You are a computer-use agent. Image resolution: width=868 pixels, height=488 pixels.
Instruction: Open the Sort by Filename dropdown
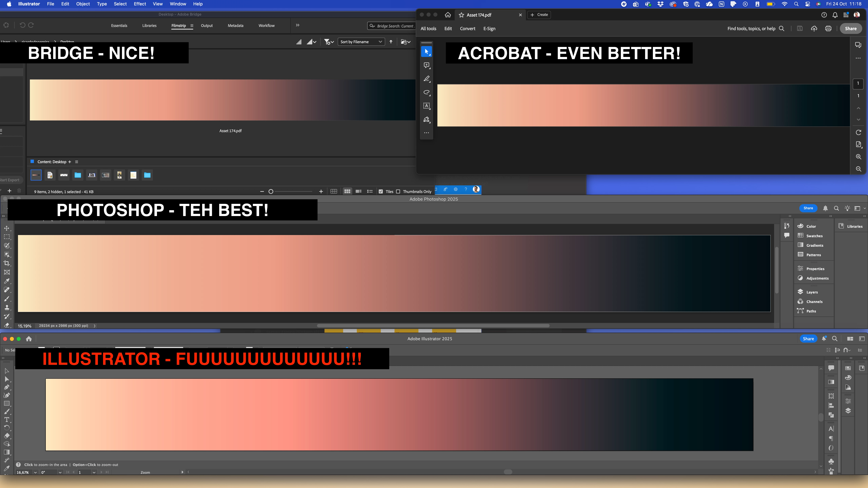click(361, 42)
